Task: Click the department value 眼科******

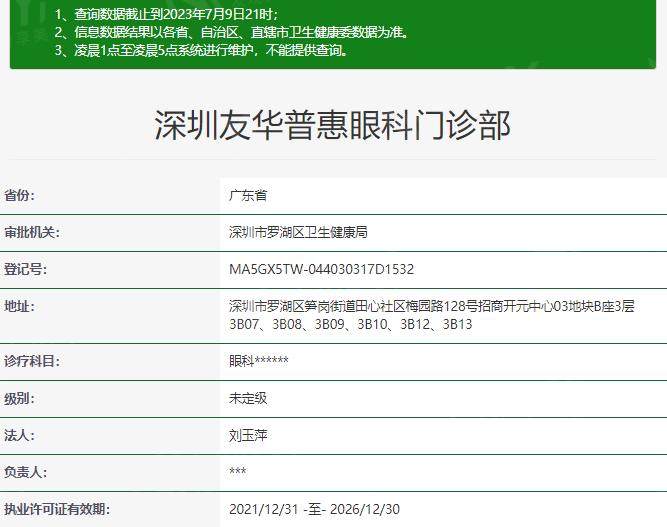Action: coord(258,361)
